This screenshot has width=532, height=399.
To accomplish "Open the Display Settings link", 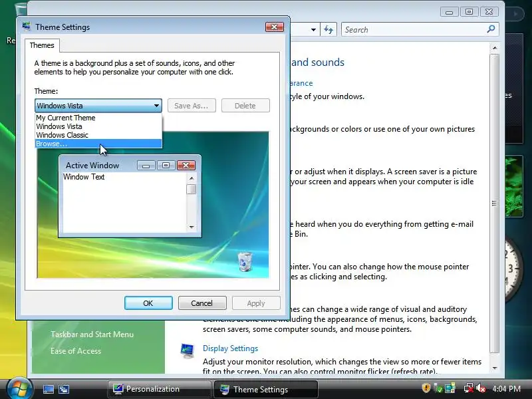I will pyautogui.click(x=230, y=348).
